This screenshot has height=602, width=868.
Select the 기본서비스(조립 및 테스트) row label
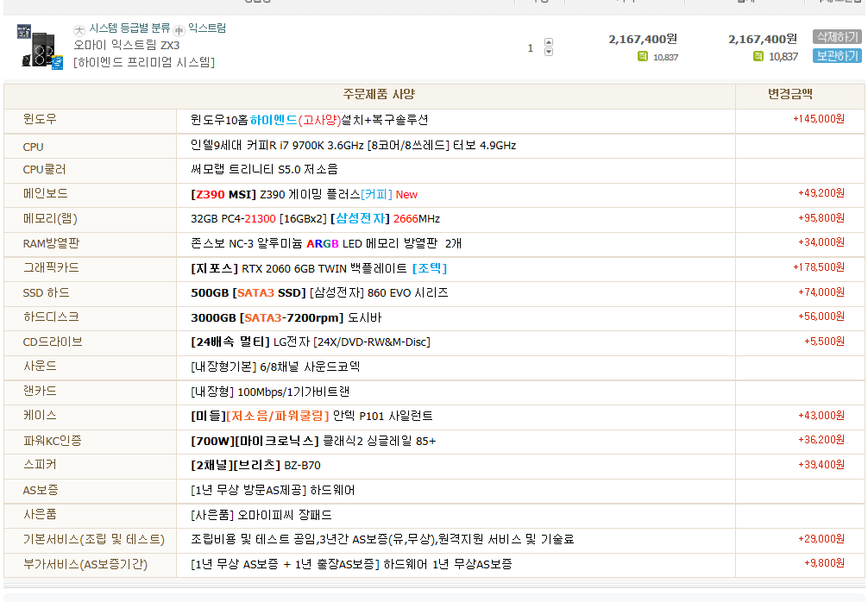click(x=93, y=540)
